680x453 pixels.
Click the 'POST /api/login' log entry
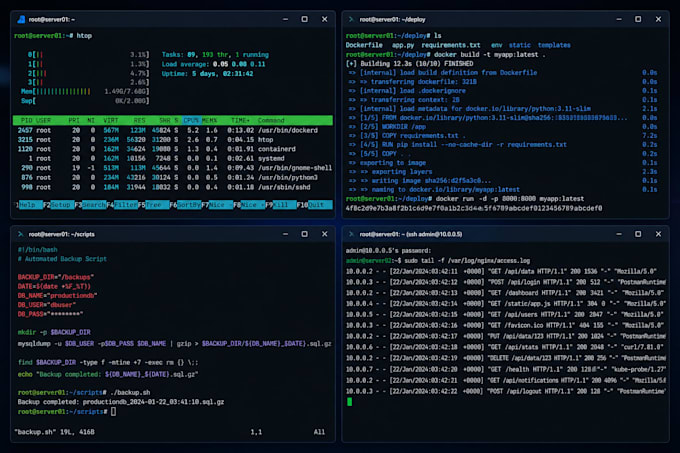click(506, 282)
